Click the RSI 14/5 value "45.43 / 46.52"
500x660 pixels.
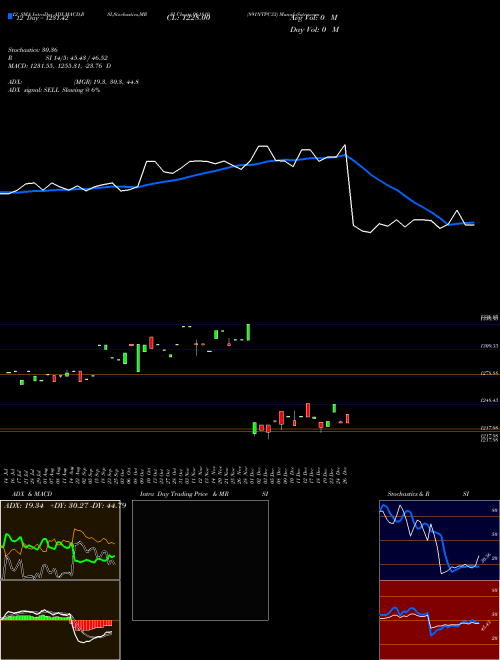tap(90, 58)
